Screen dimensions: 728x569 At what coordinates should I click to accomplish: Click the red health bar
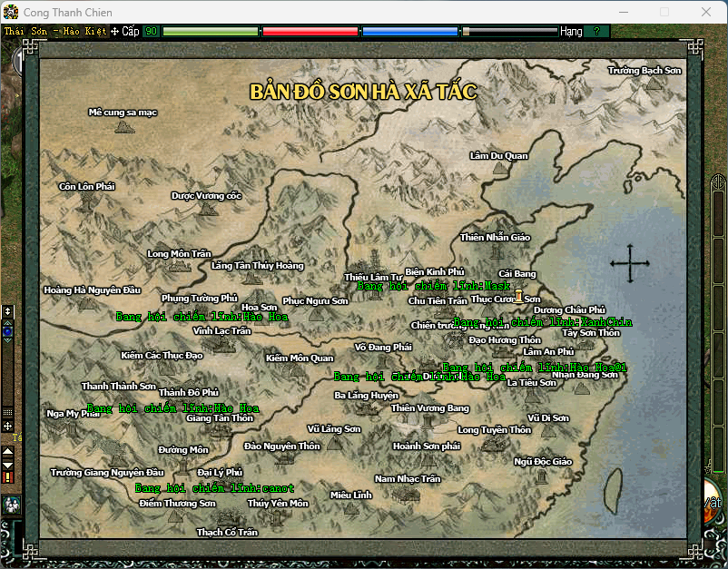pyautogui.click(x=310, y=32)
